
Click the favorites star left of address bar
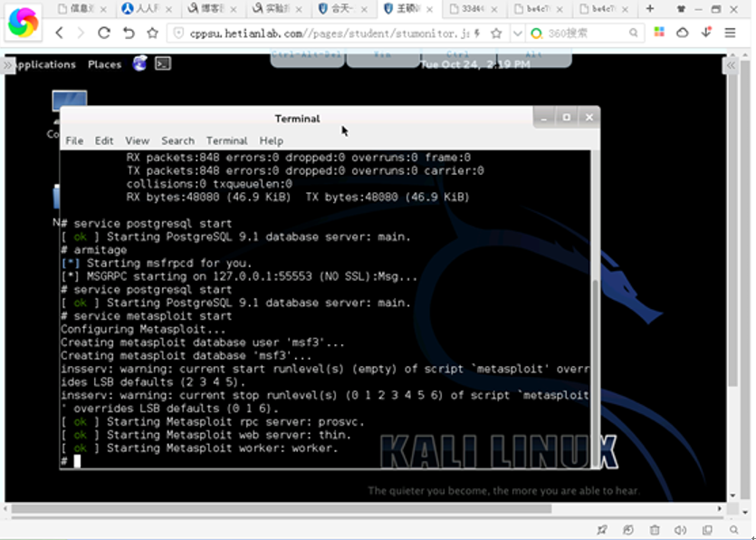tap(152, 33)
